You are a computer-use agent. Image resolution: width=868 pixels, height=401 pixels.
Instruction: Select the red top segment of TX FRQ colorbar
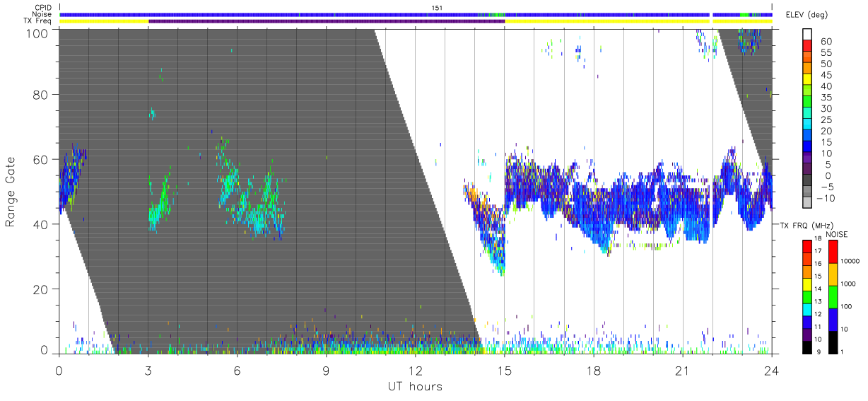pos(807,246)
